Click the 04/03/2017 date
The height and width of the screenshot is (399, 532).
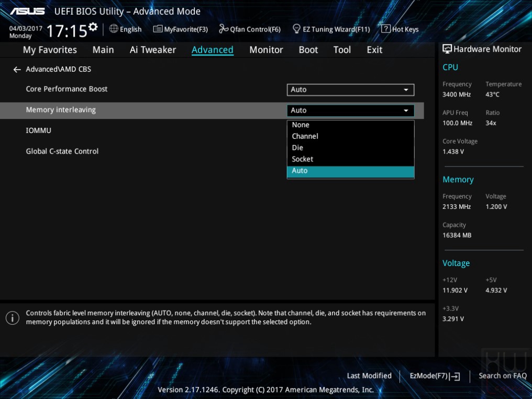click(x=26, y=28)
